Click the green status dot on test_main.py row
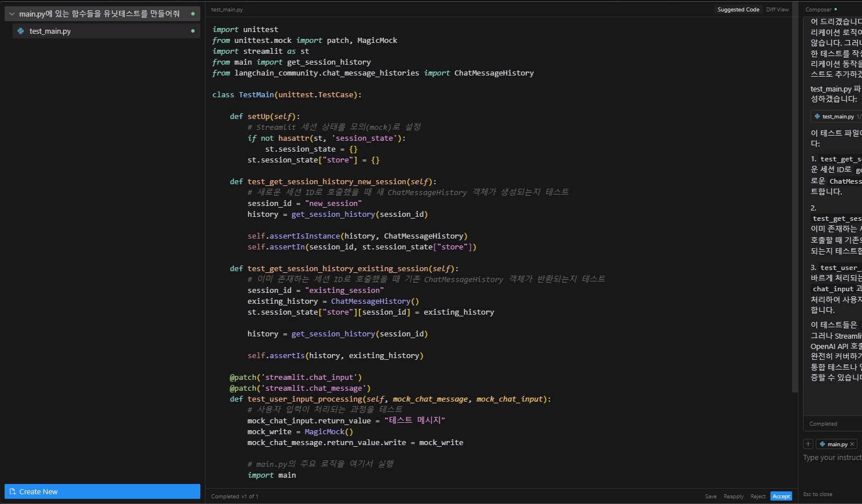Screen dimensions: 862x504 (x=192, y=31)
